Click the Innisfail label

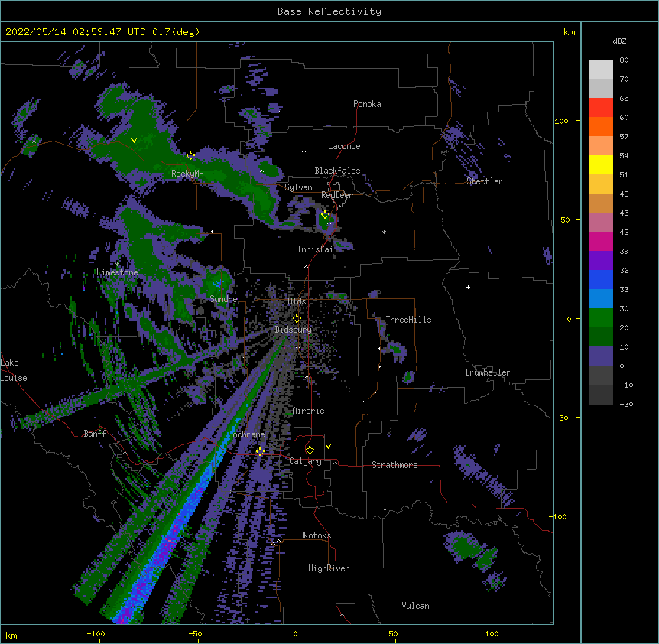[x=317, y=249]
